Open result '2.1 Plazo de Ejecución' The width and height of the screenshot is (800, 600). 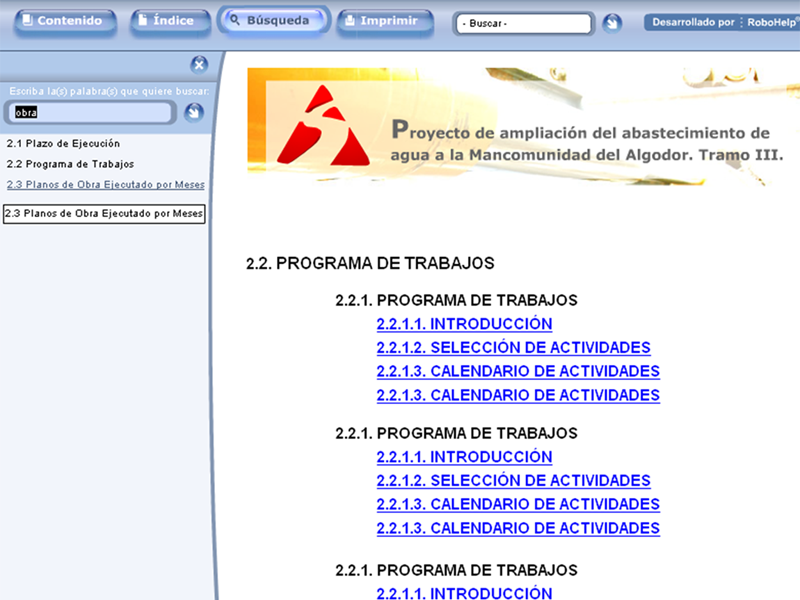click(x=63, y=143)
